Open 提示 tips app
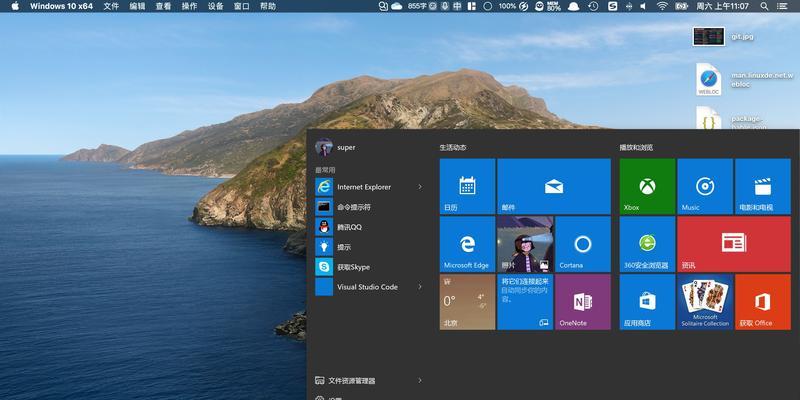The image size is (800, 400). click(x=369, y=247)
